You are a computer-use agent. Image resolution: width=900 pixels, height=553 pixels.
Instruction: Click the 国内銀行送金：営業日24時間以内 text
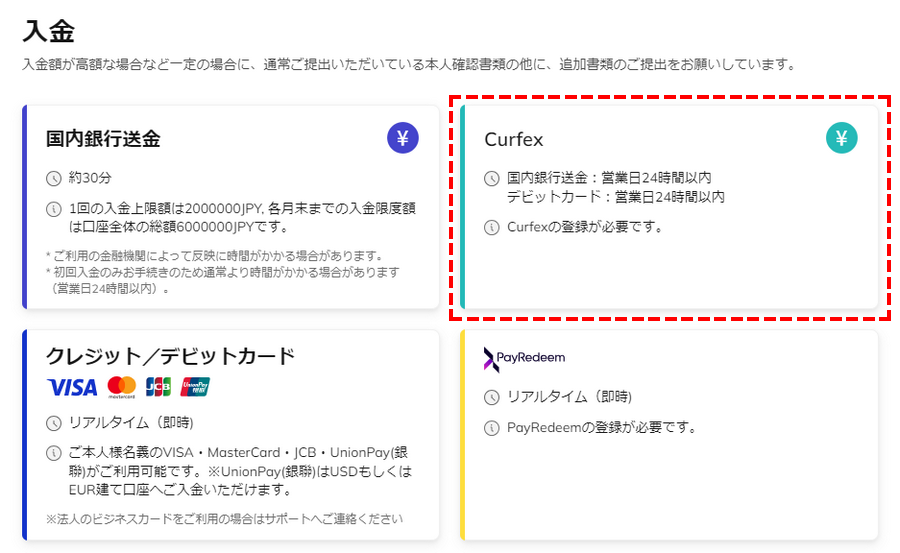(x=609, y=178)
